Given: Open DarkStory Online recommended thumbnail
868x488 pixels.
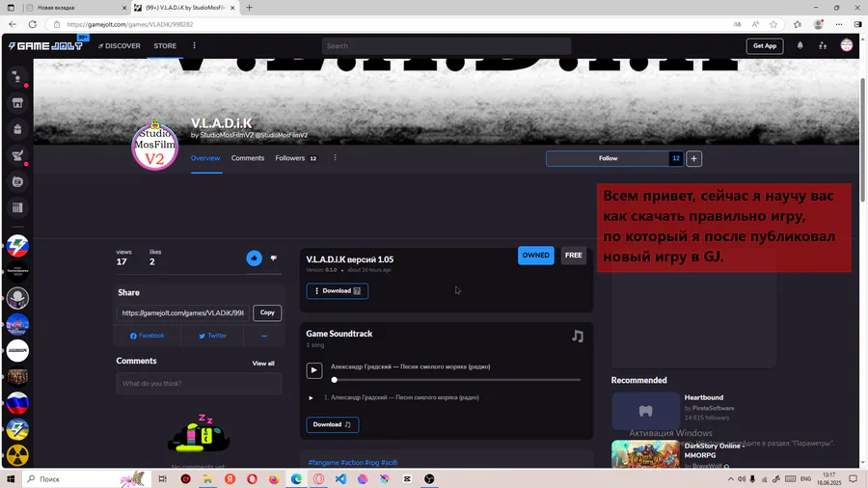Looking at the screenshot, I should click(645, 455).
